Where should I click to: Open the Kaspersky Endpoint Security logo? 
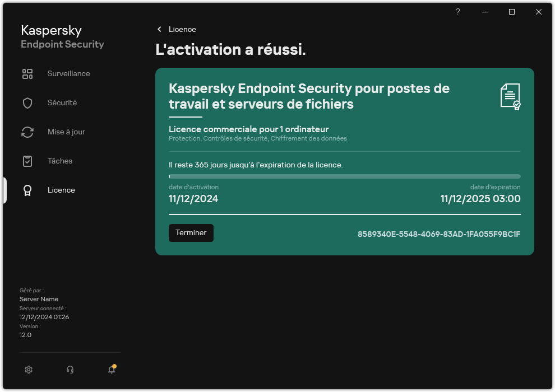coord(62,36)
